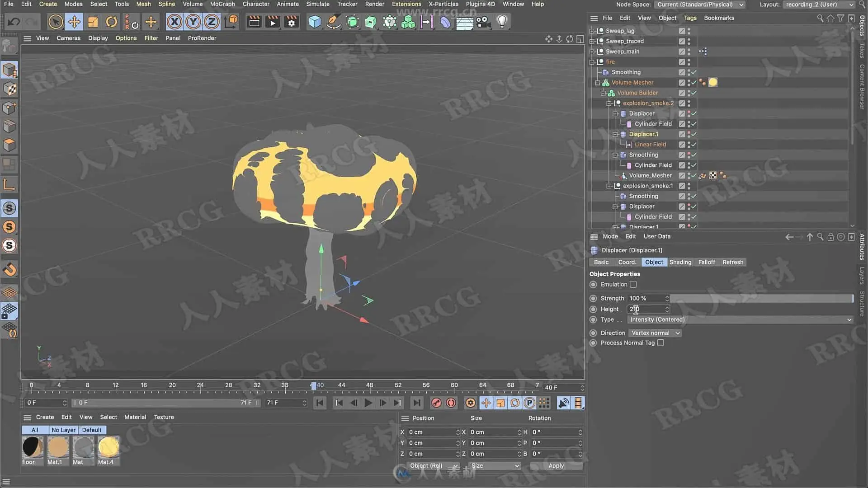Click the Play Forwards button
868x488 pixels.
click(368, 403)
